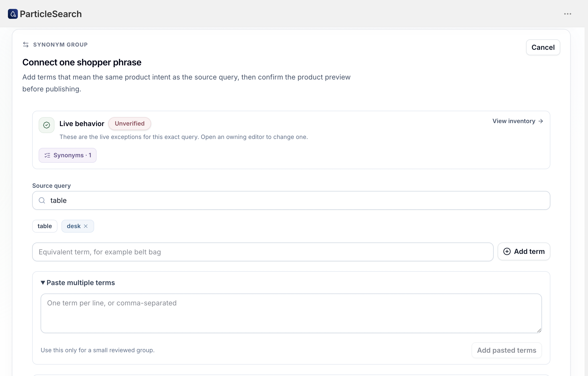This screenshot has width=588, height=376.
Task: Click the ParticleSearch logo icon
Action: coord(13,14)
